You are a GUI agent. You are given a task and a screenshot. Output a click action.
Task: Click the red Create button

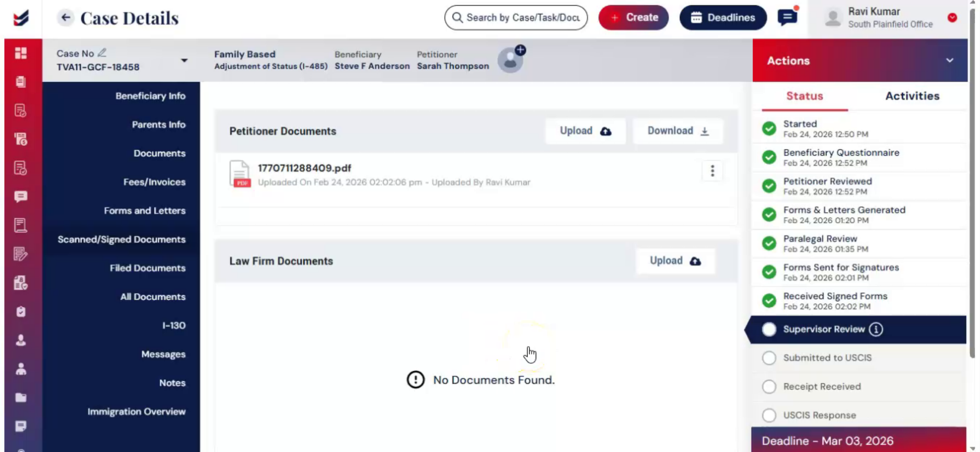[633, 18]
